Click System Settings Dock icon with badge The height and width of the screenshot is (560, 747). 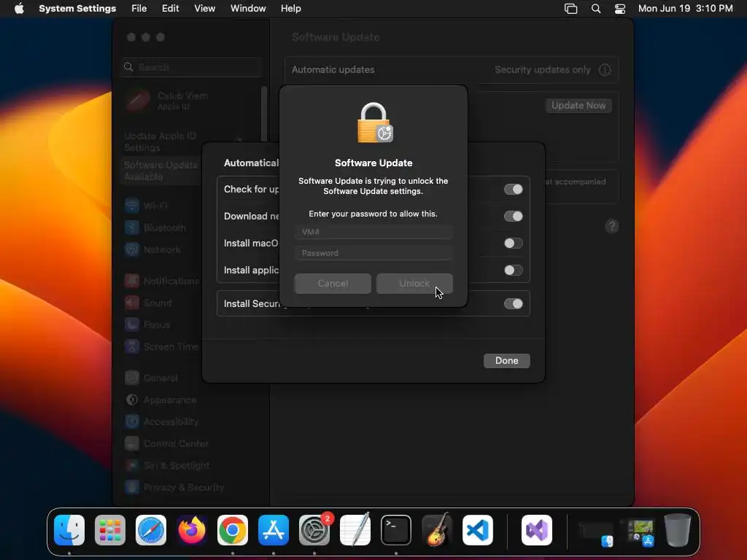[x=314, y=530]
